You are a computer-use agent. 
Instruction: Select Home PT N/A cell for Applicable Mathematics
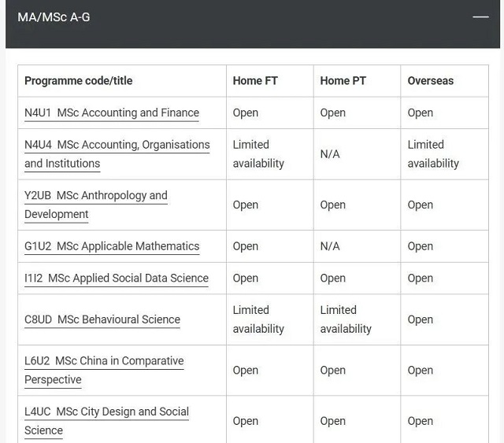[357, 246]
